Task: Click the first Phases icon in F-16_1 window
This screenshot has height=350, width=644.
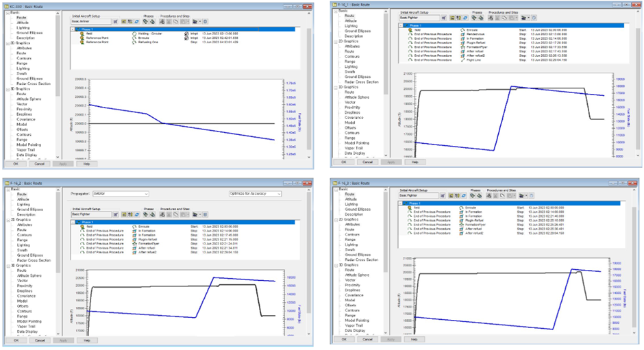Action: (x=473, y=18)
